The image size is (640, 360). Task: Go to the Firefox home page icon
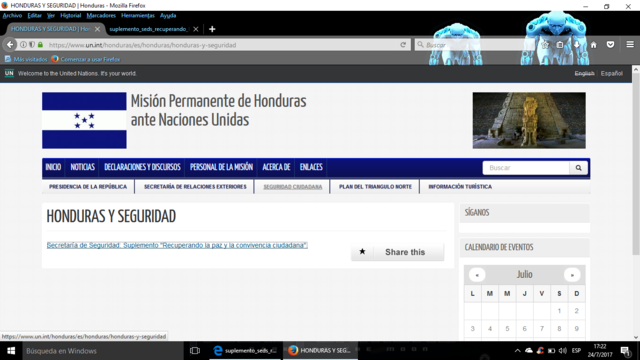(x=593, y=45)
